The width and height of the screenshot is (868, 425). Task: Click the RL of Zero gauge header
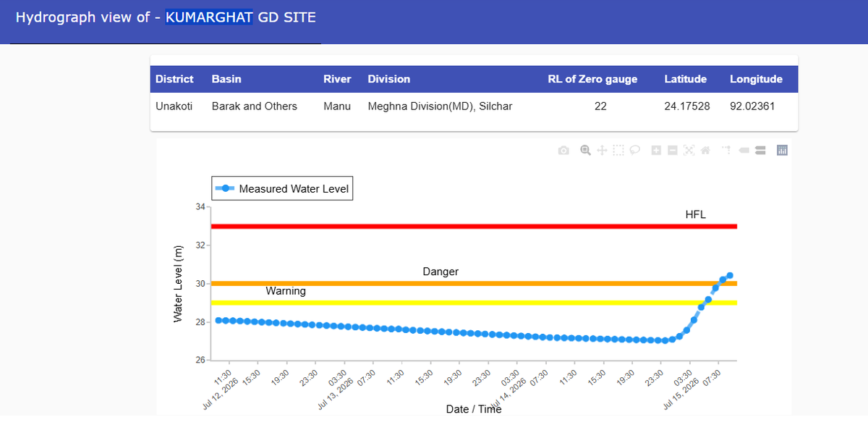593,79
